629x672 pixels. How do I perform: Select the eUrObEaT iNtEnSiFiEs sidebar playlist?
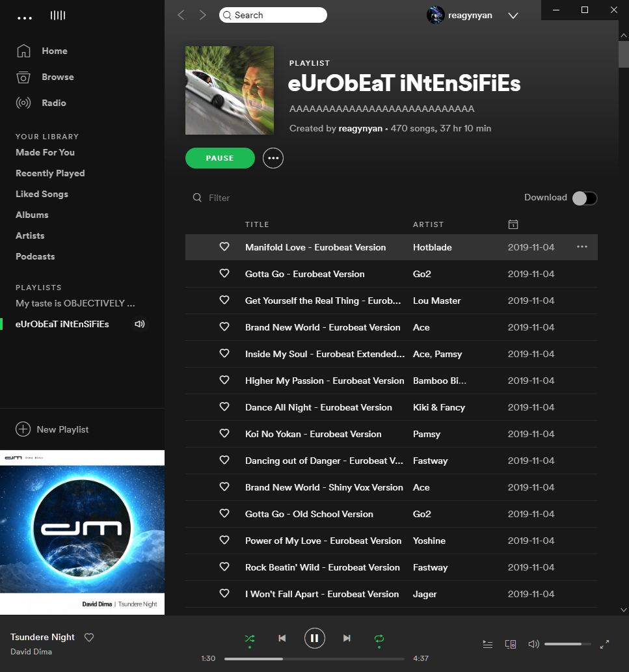coord(62,324)
